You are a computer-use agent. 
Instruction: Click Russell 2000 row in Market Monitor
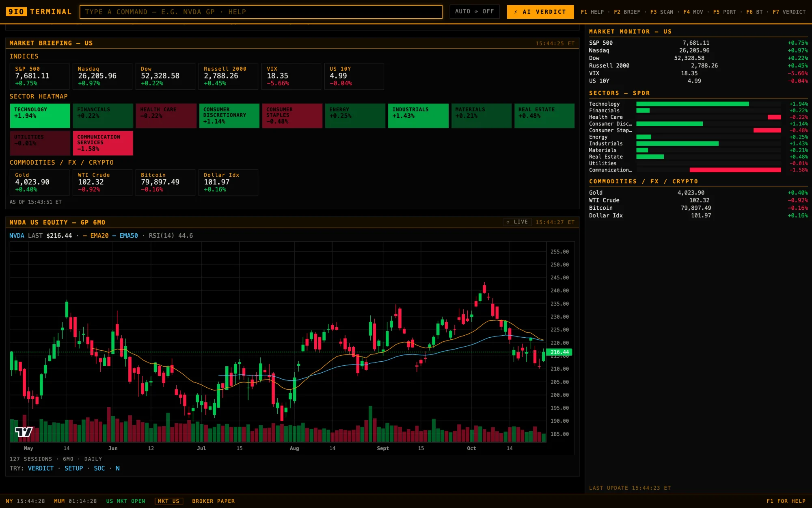(698, 65)
